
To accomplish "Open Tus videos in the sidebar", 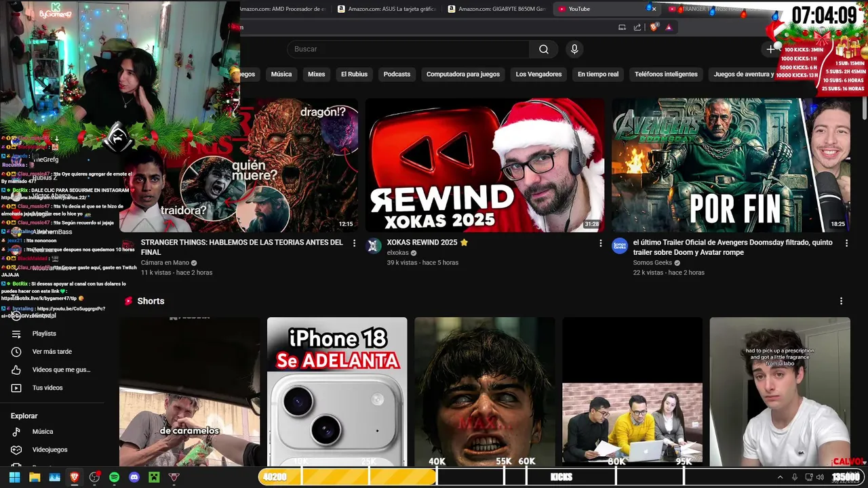I will pos(47,388).
